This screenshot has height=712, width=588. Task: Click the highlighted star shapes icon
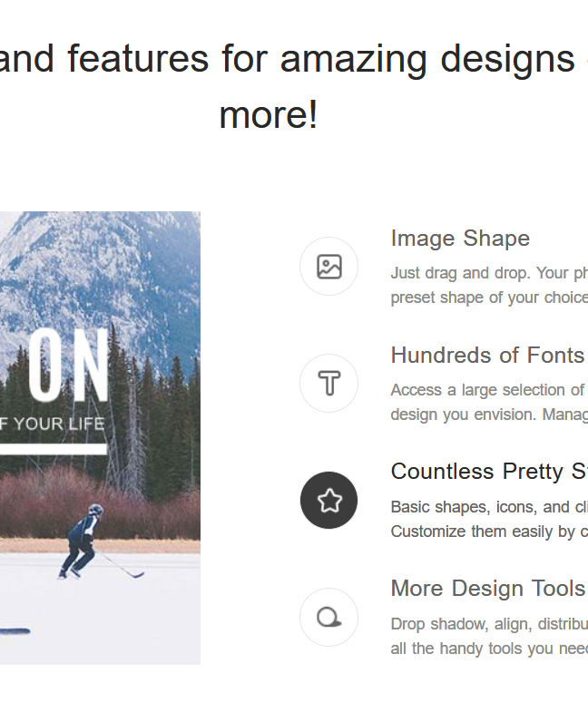(328, 501)
